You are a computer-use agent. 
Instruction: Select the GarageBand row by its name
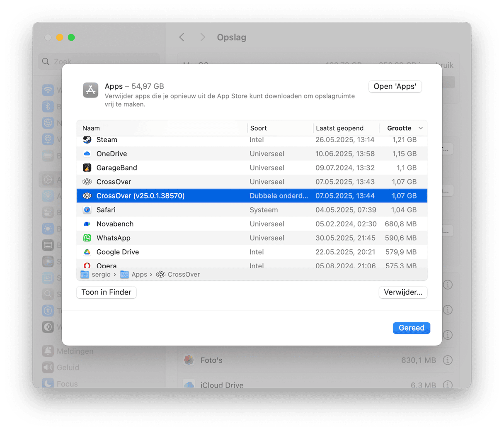(x=117, y=168)
